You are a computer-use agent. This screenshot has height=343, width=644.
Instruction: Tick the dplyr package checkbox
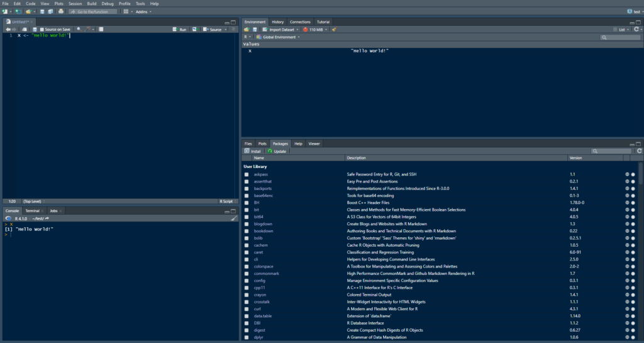(x=247, y=337)
